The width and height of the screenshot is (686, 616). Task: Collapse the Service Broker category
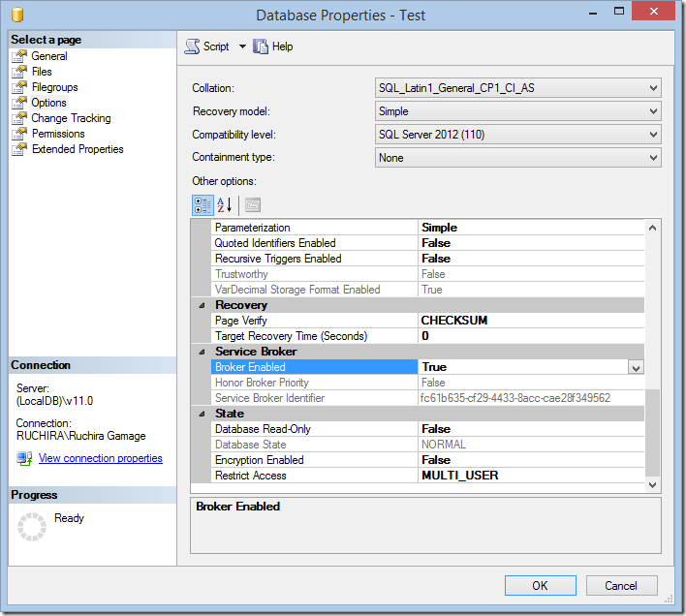(202, 352)
